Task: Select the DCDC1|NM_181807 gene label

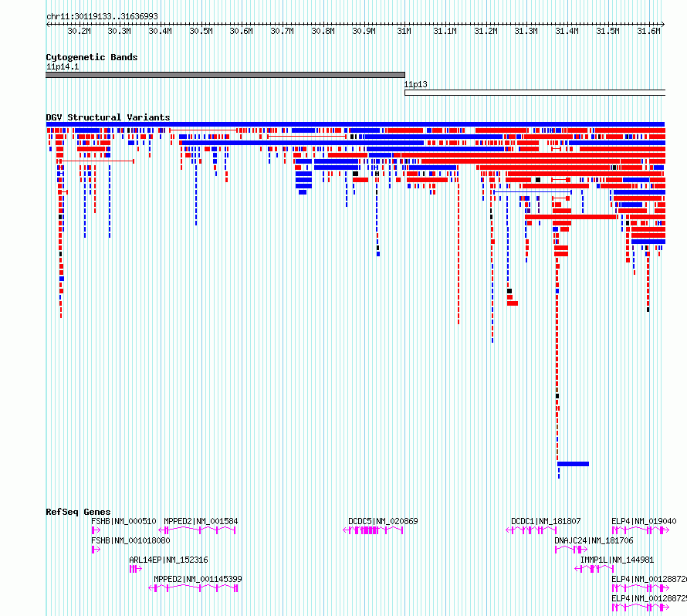Action: (x=546, y=521)
